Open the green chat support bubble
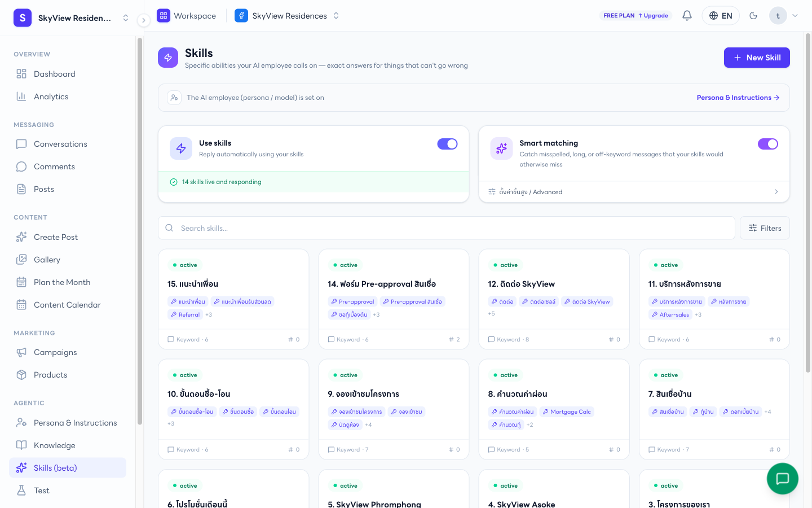 (782, 479)
